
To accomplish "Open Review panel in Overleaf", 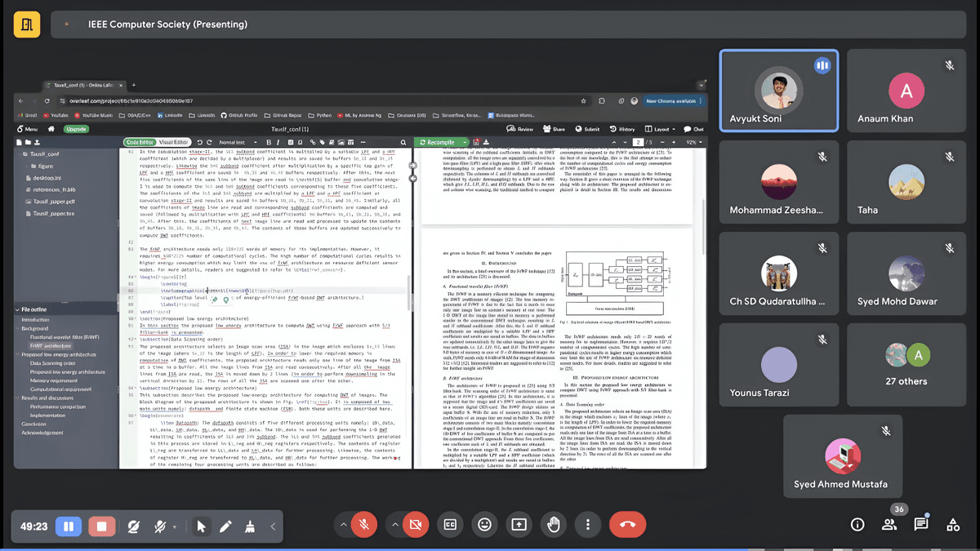I will click(x=521, y=129).
